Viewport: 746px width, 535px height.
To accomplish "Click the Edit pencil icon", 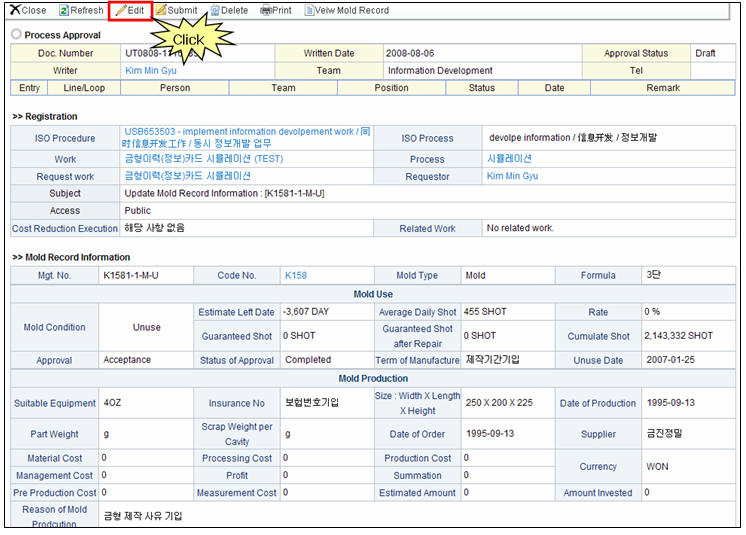I will [120, 10].
